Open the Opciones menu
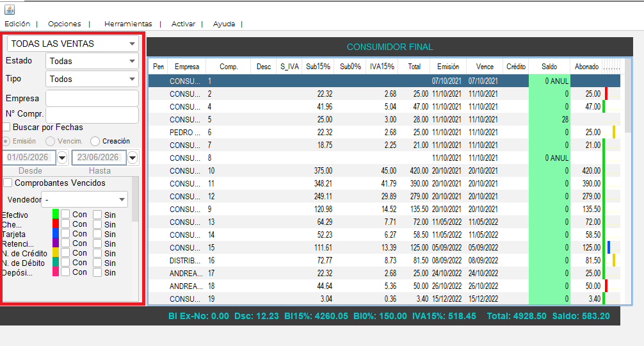 click(65, 24)
